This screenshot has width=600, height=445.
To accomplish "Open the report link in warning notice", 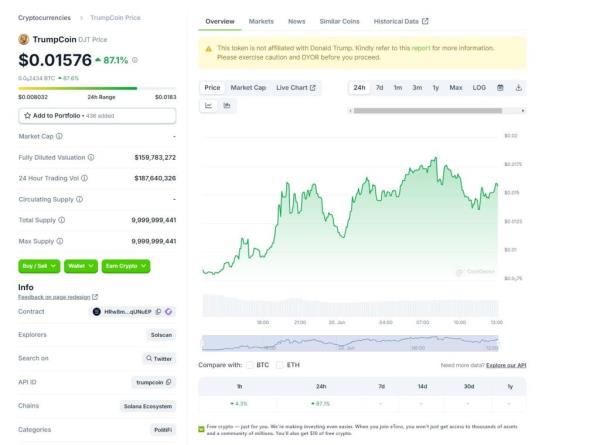I will pos(421,48).
